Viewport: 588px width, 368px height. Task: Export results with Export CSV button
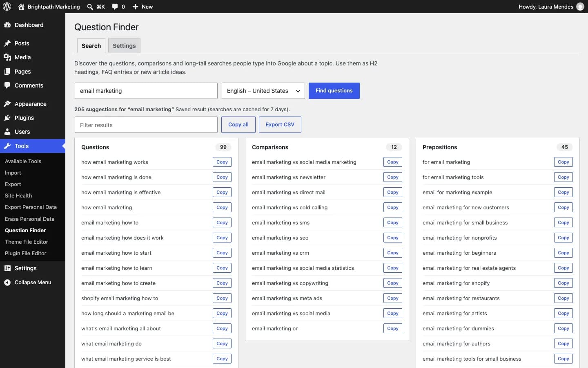pyautogui.click(x=280, y=125)
